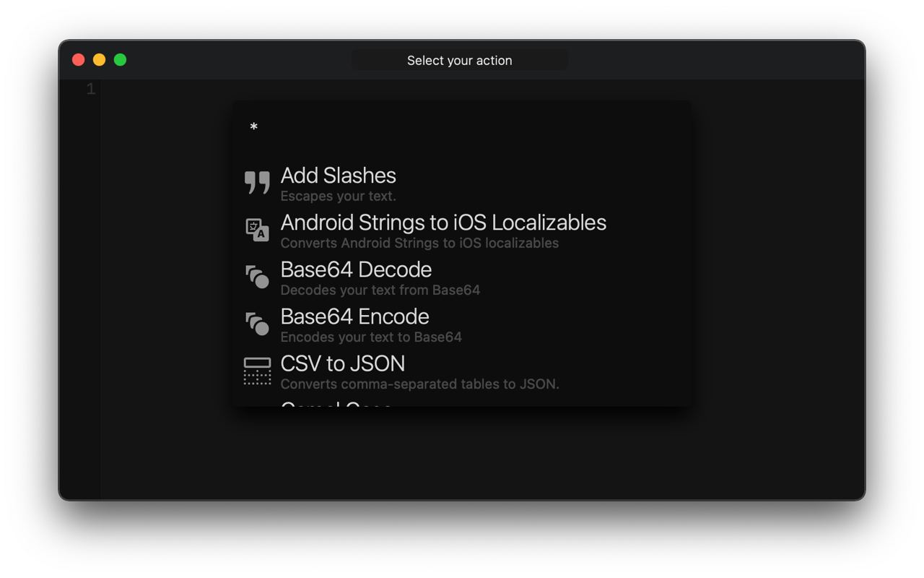Click the icon beside Base64 Decode

pos(257,277)
